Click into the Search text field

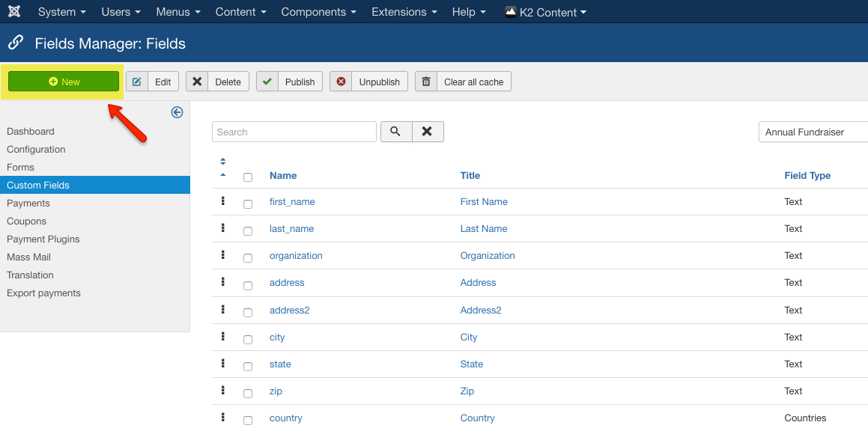294,132
